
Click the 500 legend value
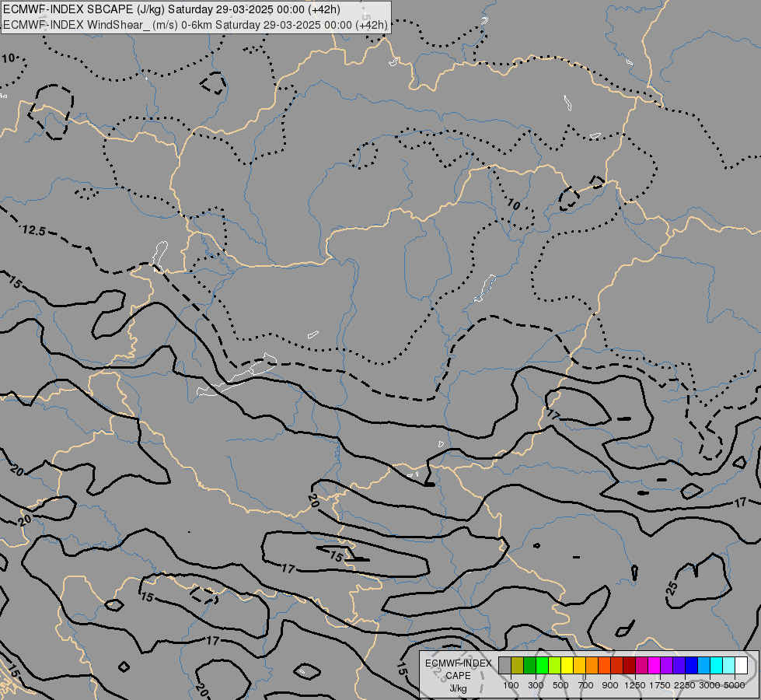tap(560, 685)
